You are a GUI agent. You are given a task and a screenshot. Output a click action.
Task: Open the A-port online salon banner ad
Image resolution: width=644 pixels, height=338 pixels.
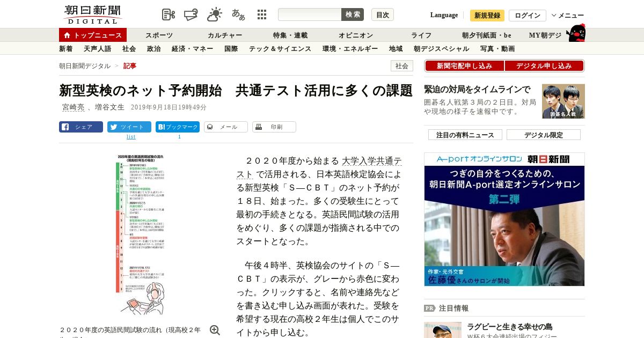tap(504, 219)
